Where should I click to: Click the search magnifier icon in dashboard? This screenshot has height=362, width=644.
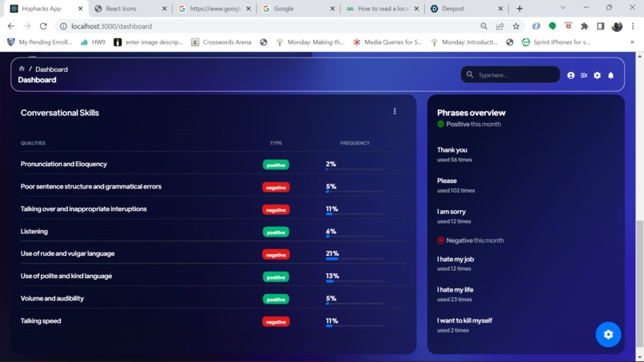click(x=470, y=75)
